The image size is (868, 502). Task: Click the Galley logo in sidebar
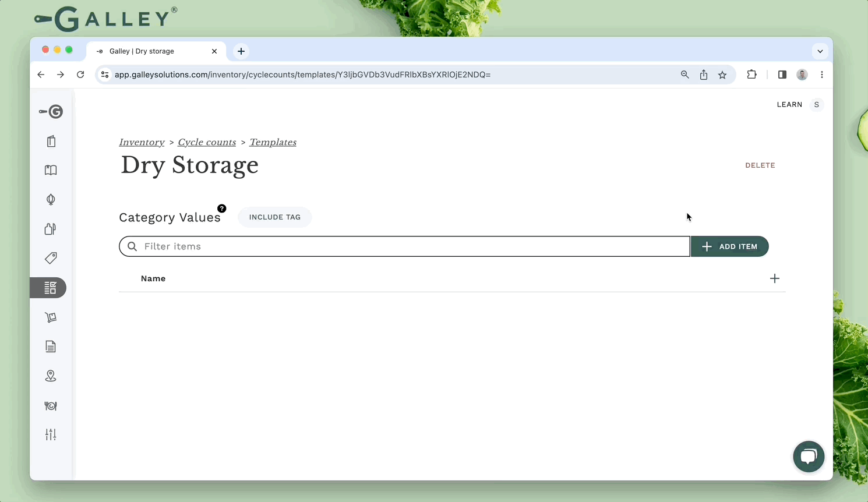click(x=51, y=112)
